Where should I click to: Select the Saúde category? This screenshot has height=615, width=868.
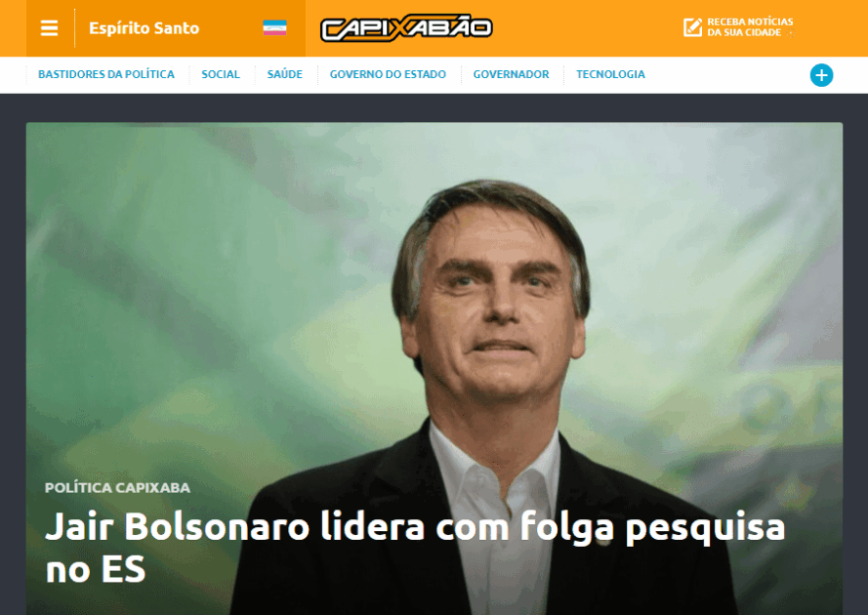pyautogui.click(x=284, y=74)
